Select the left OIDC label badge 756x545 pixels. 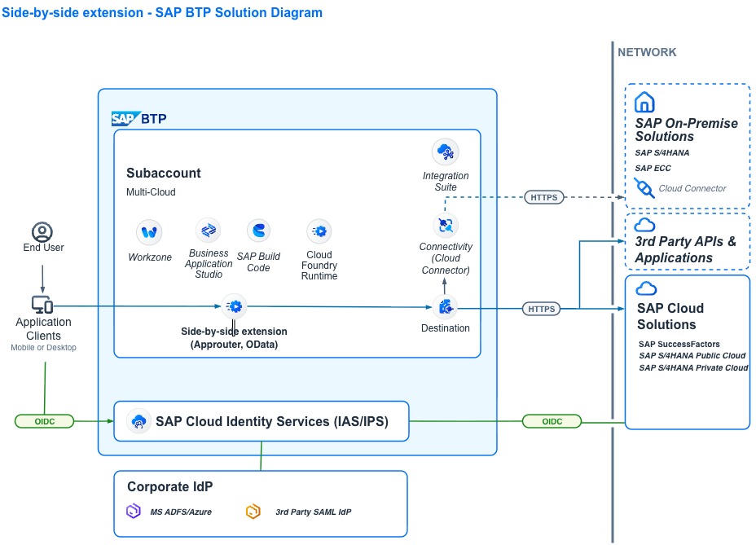click(x=45, y=421)
